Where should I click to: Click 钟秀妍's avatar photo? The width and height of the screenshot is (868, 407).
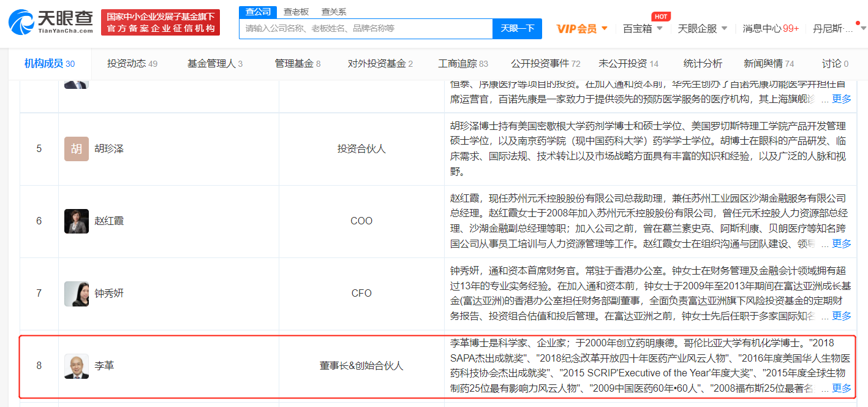point(77,294)
